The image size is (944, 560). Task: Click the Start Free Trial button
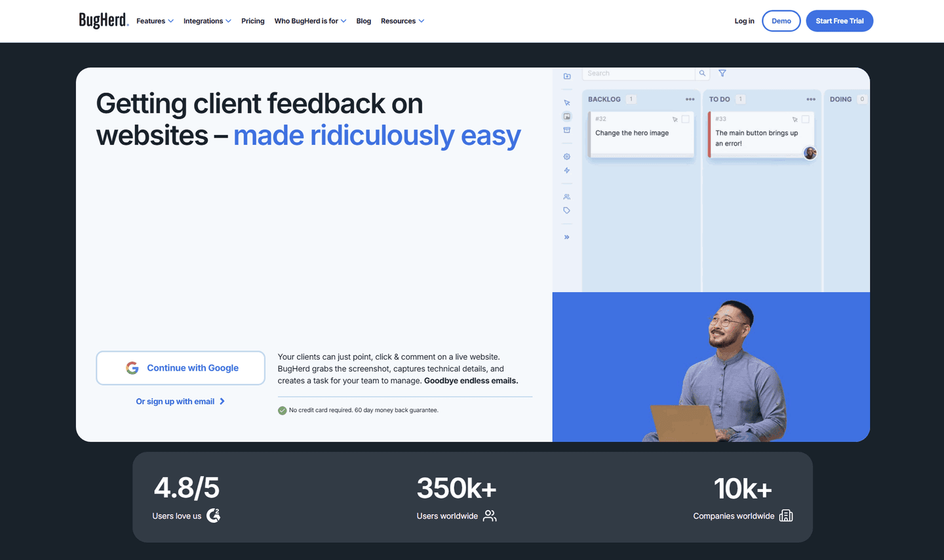pos(840,21)
